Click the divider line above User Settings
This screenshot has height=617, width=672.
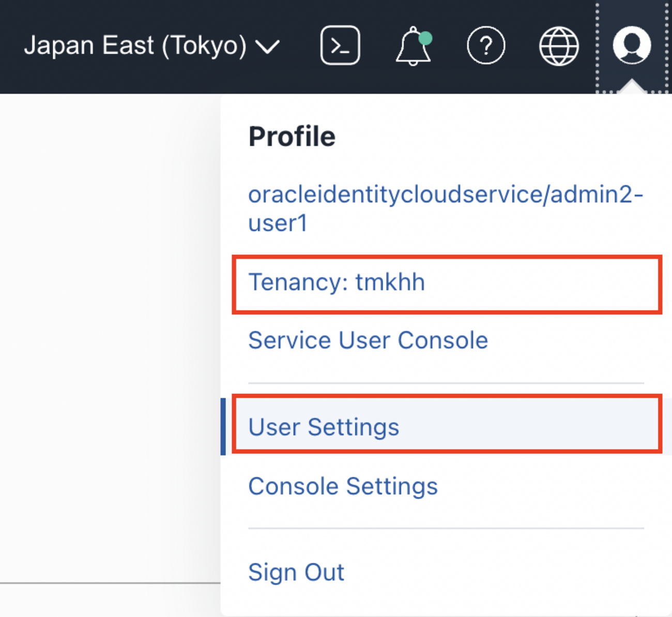pos(446,383)
